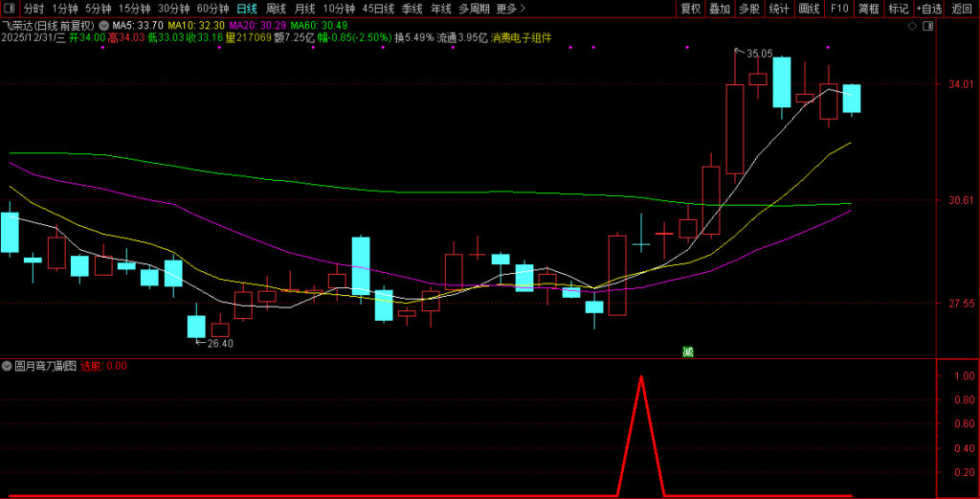Open the 更多 periods expander
This screenshot has width=980, height=499.
(511, 9)
